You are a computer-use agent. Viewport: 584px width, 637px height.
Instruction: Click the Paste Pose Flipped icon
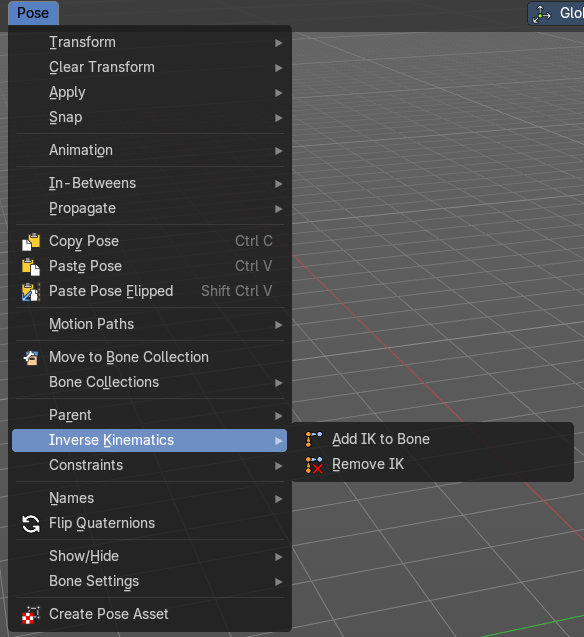31,292
